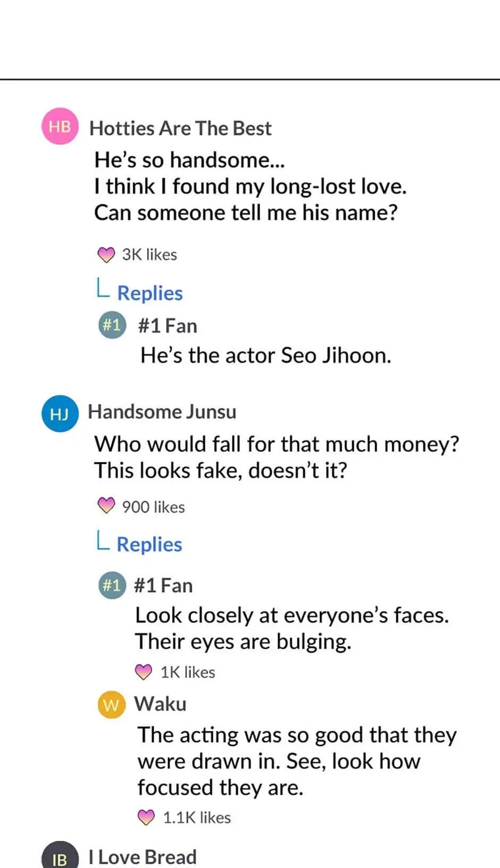
Task: Click the pink HB avatar icon
Action: 60,126
